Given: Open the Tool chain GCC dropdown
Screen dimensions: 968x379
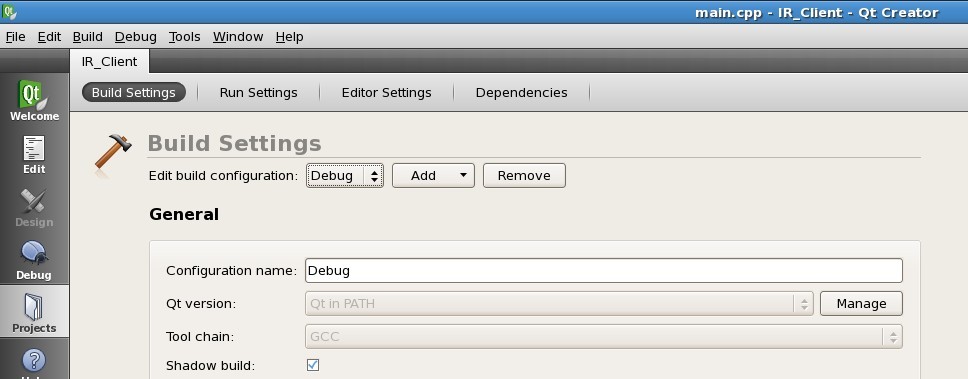Looking at the screenshot, I should click(x=604, y=337).
